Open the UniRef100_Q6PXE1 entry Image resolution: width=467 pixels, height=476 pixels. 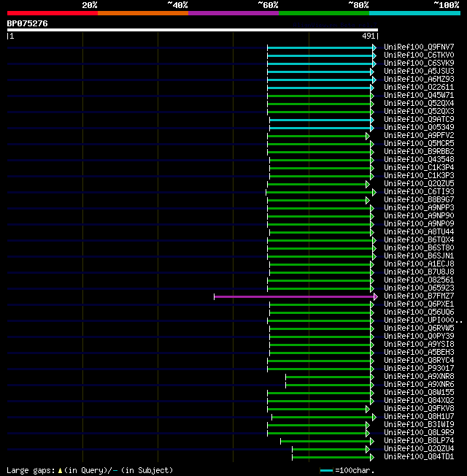419,304
